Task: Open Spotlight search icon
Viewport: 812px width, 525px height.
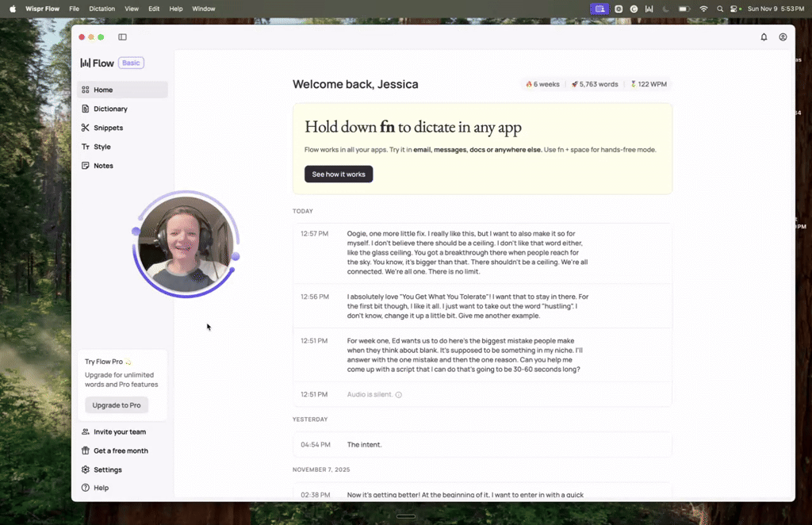Action: [720, 9]
